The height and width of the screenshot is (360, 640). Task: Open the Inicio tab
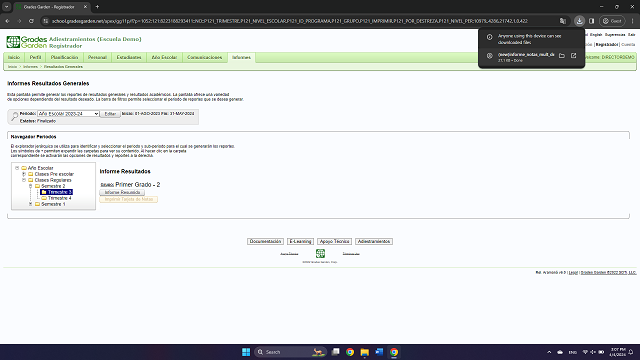tap(14, 57)
